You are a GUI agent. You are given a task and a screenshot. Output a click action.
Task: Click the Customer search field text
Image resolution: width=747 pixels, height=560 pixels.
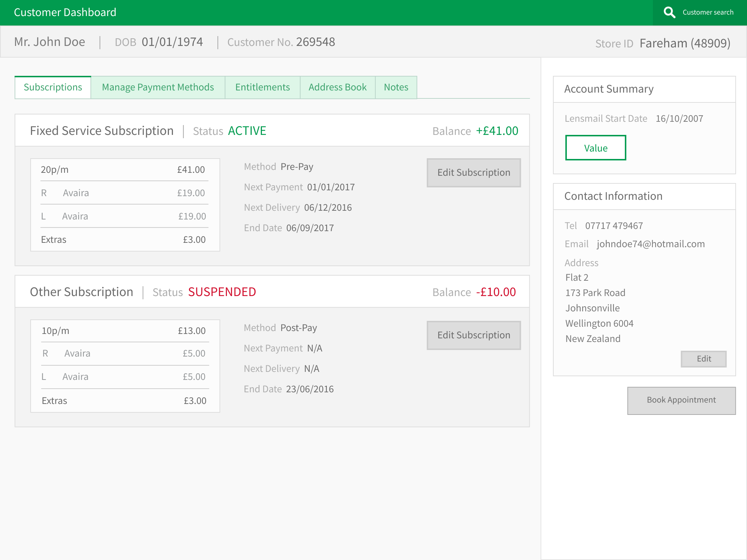tap(708, 12)
